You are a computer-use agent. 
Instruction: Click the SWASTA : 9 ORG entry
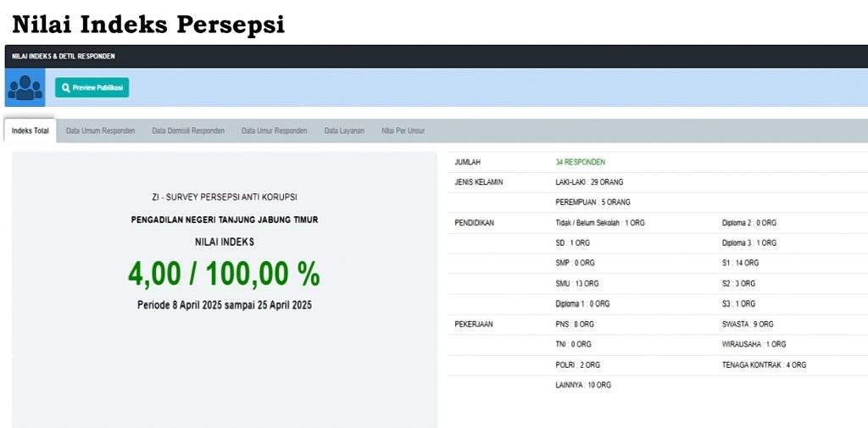point(748,324)
